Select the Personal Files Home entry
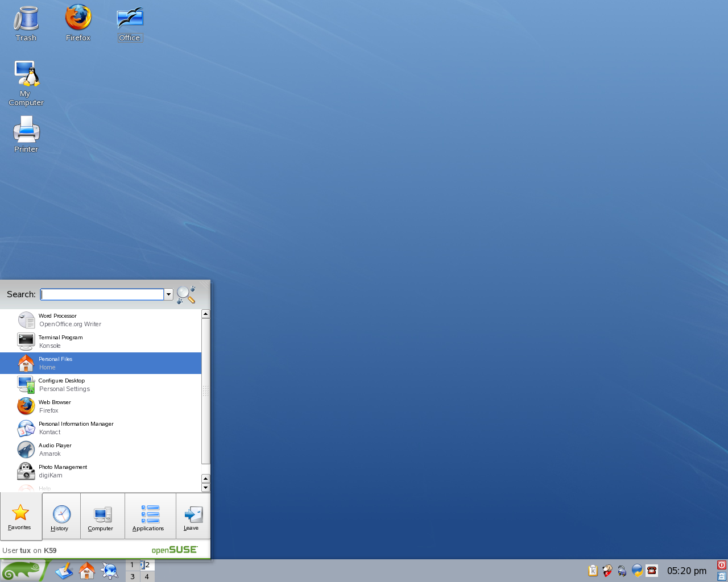728x582 pixels. (x=101, y=363)
